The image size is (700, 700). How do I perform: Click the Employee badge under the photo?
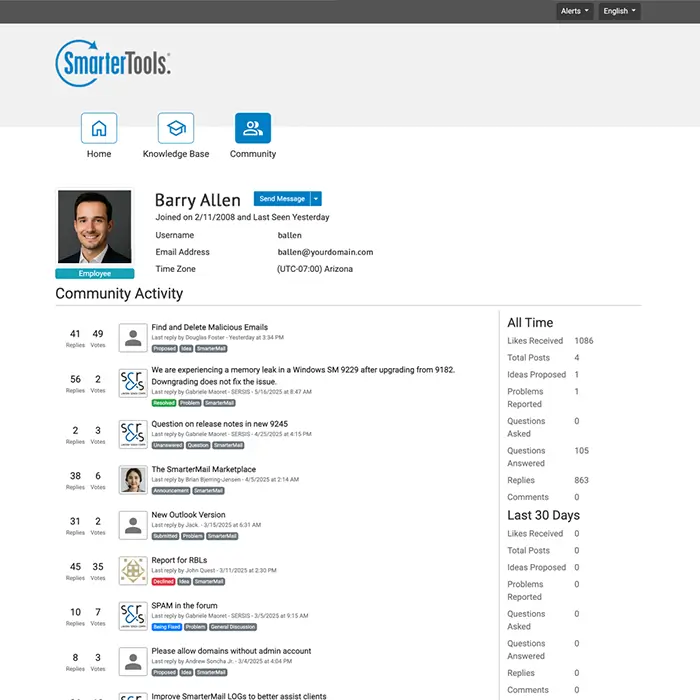tap(95, 274)
